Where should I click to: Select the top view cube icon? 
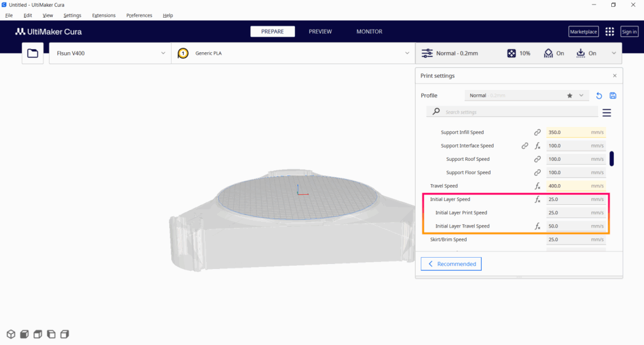click(38, 334)
